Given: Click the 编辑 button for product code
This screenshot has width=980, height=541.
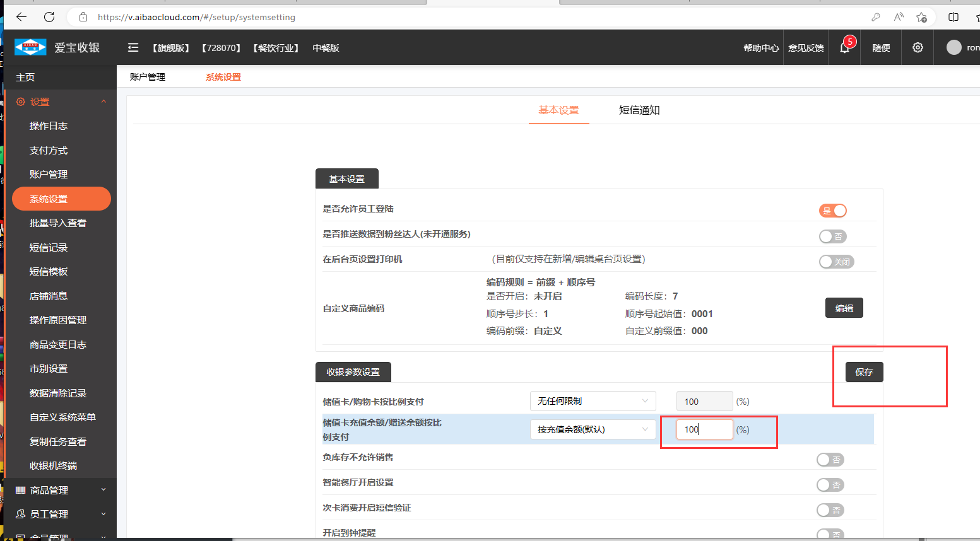Looking at the screenshot, I should point(844,308).
